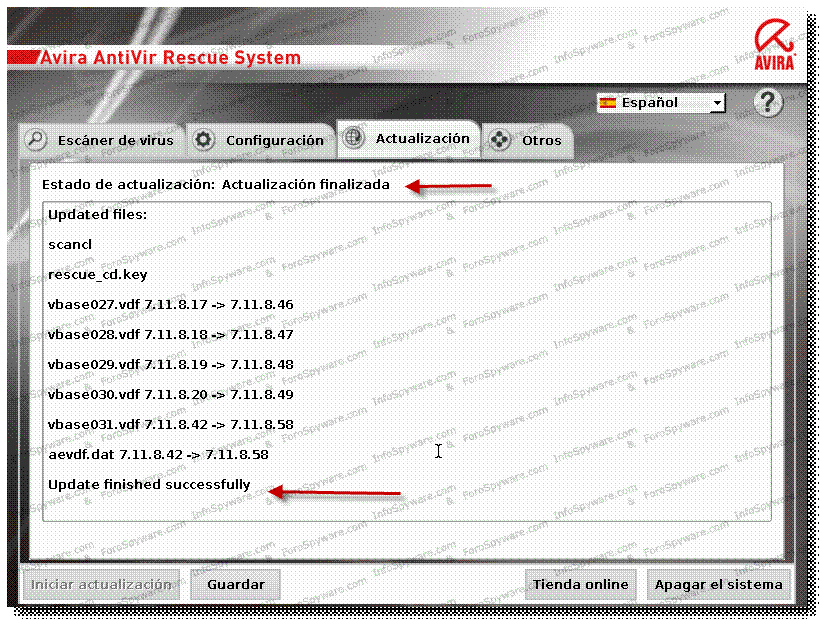Click the Avira umbrella logo
Screen dimensions: 830x630
774,44
